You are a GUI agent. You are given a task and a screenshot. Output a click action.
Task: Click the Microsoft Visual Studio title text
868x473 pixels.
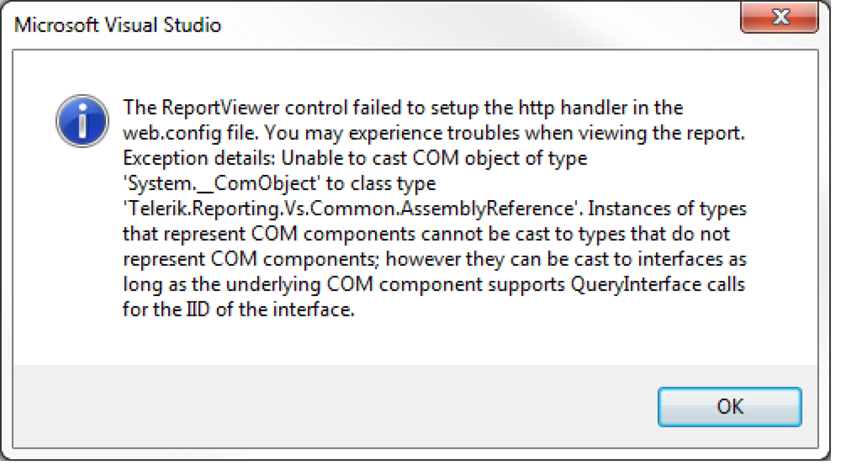pyautogui.click(x=117, y=25)
